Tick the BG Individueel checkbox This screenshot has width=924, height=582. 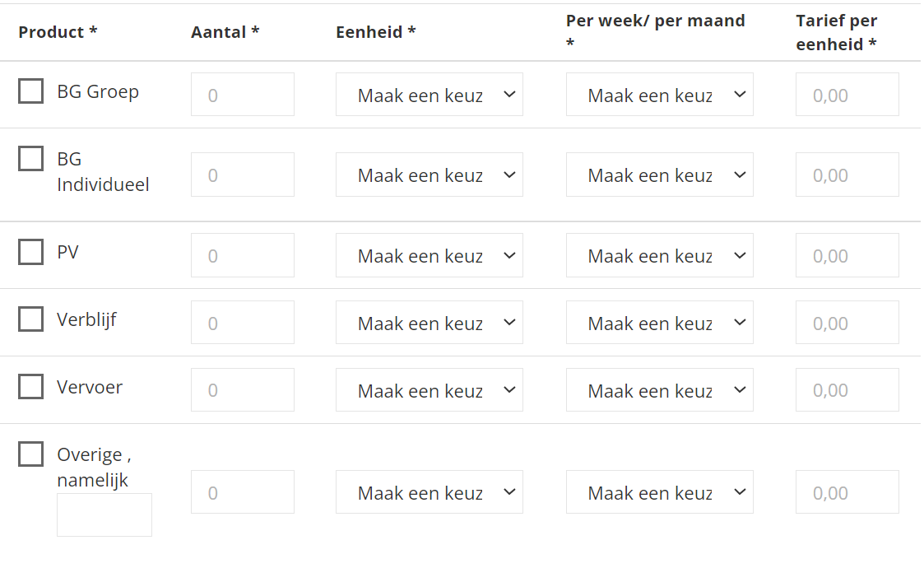[x=30, y=158]
